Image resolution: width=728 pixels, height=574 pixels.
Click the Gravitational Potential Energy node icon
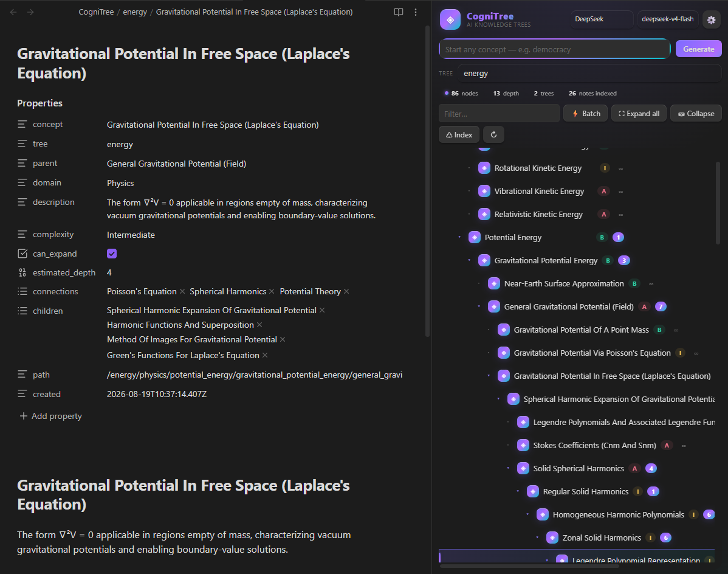click(484, 260)
